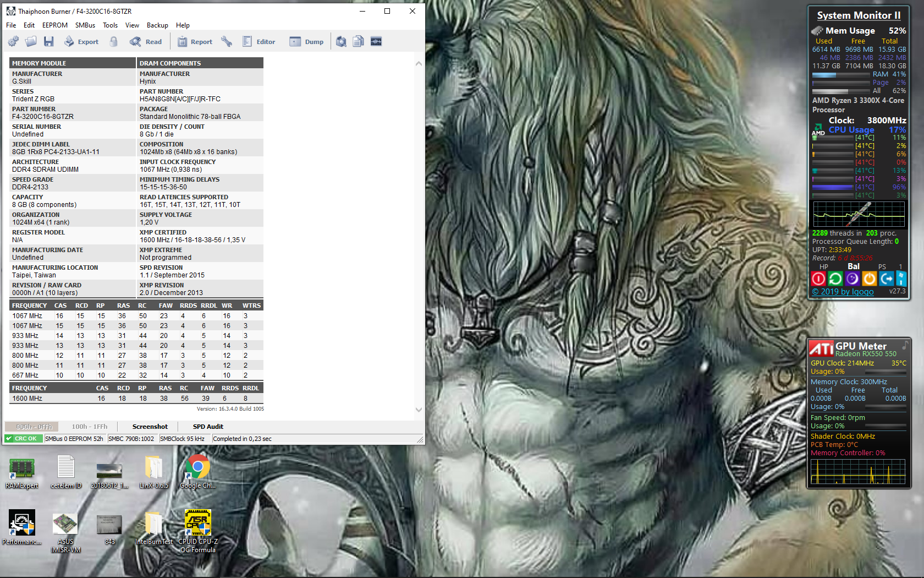This screenshot has height=578, width=924.
Task: Open the Help menu
Action: pyautogui.click(x=183, y=25)
